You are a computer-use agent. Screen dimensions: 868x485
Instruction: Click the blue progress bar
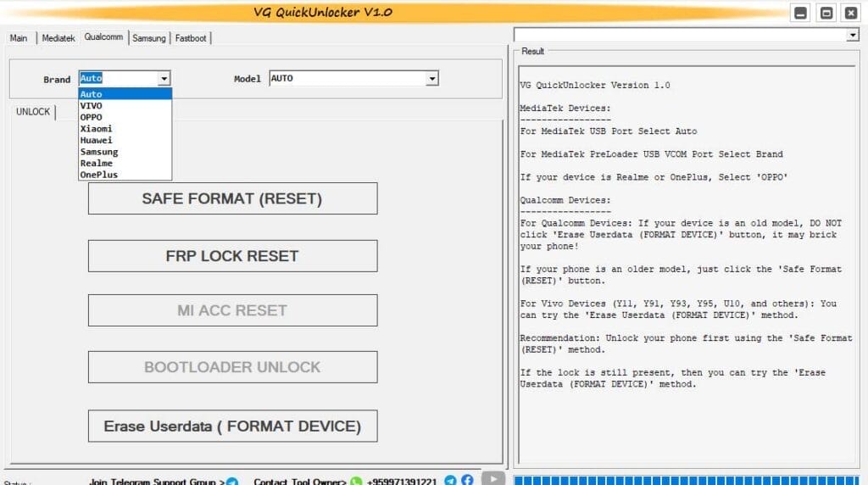(687, 480)
